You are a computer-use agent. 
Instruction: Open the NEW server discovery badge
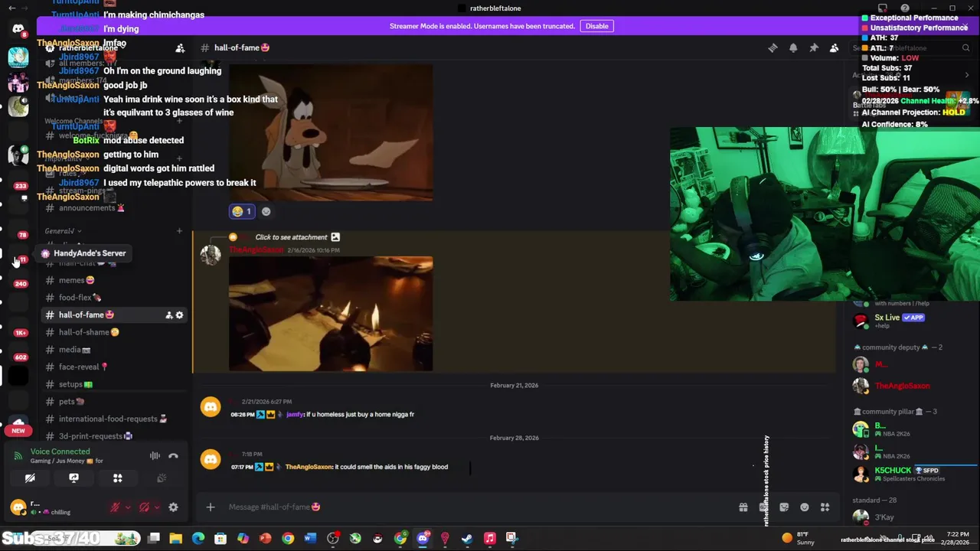(18, 430)
